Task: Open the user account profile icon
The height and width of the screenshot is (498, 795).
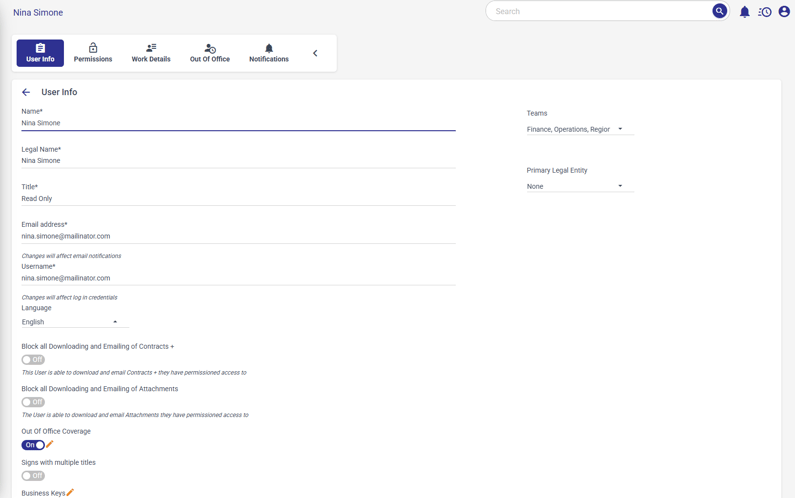Action: [x=784, y=12]
